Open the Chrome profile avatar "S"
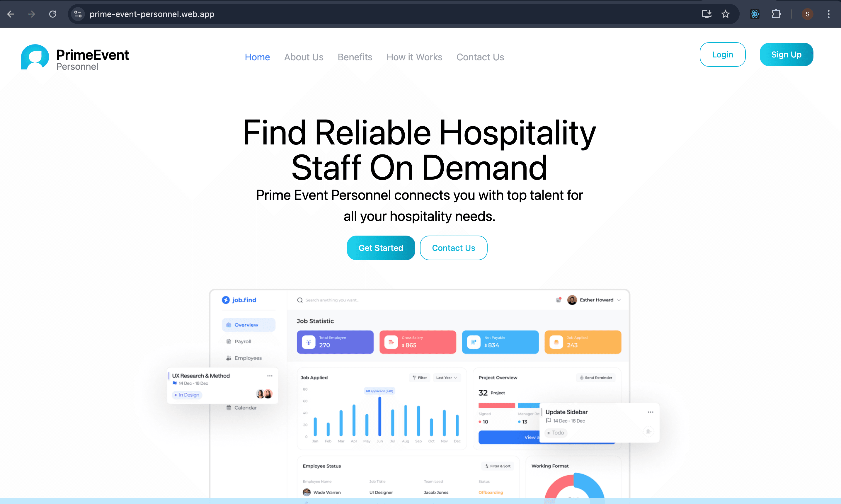 click(807, 14)
